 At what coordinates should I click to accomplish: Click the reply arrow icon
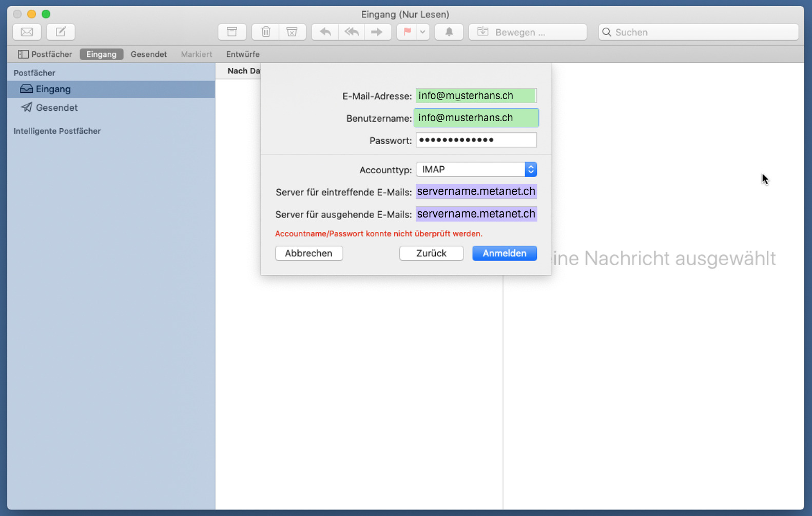[325, 32]
